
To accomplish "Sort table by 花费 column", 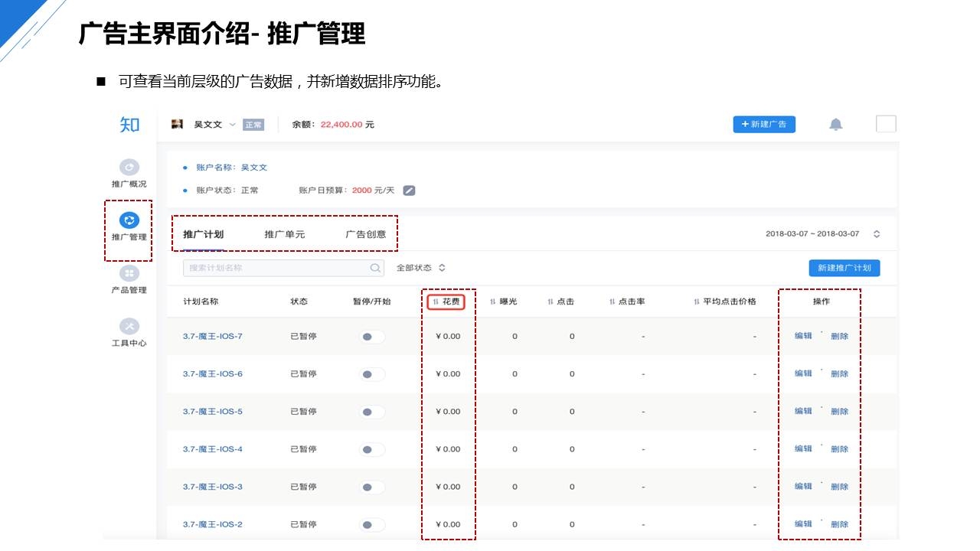I will 446,302.
